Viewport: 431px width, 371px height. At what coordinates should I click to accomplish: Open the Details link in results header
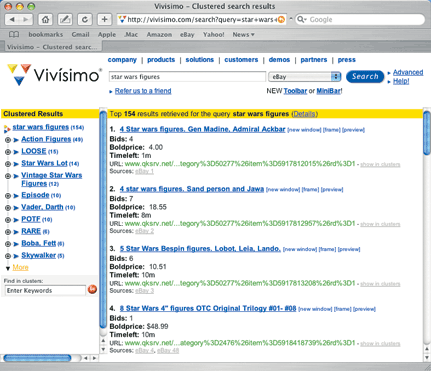305,114
